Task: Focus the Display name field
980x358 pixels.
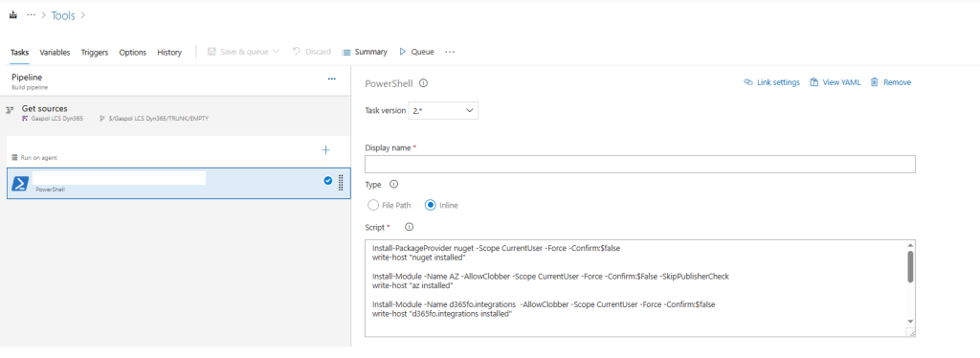Action: [640, 165]
